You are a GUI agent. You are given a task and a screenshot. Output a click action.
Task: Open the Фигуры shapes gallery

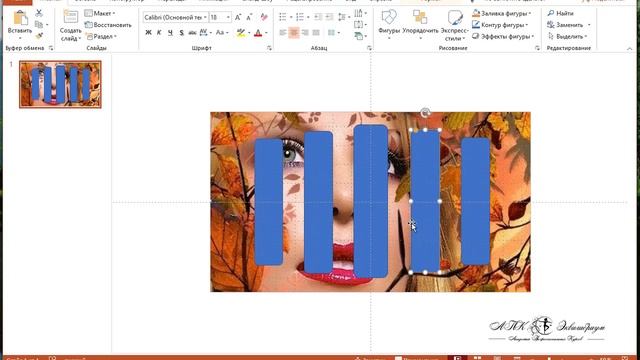click(389, 24)
